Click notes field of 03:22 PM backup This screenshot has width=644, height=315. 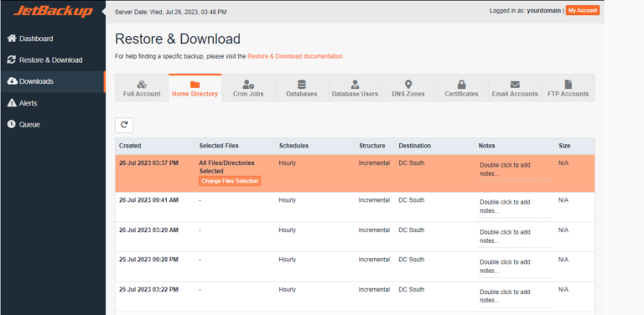click(514, 297)
